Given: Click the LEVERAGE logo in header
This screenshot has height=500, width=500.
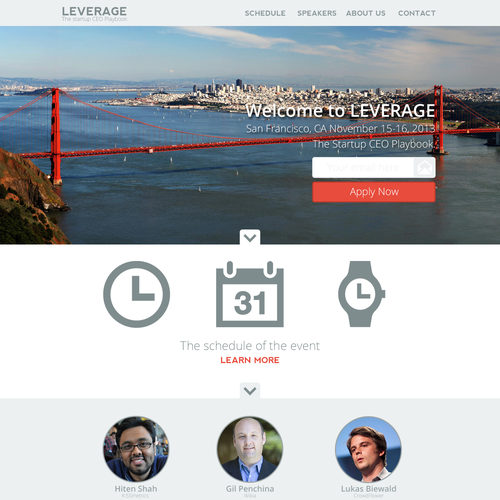Looking at the screenshot, I should point(94,14).
